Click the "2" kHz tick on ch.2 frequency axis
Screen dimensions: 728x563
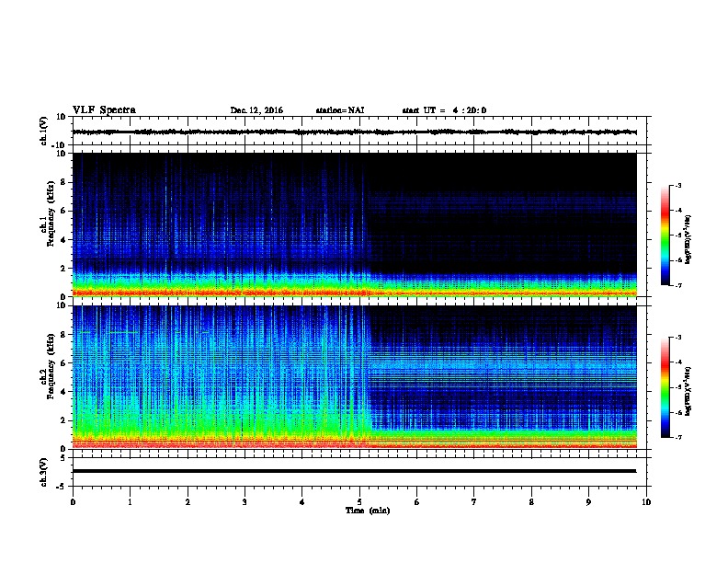pyautogui.click(x=63, y=420)
